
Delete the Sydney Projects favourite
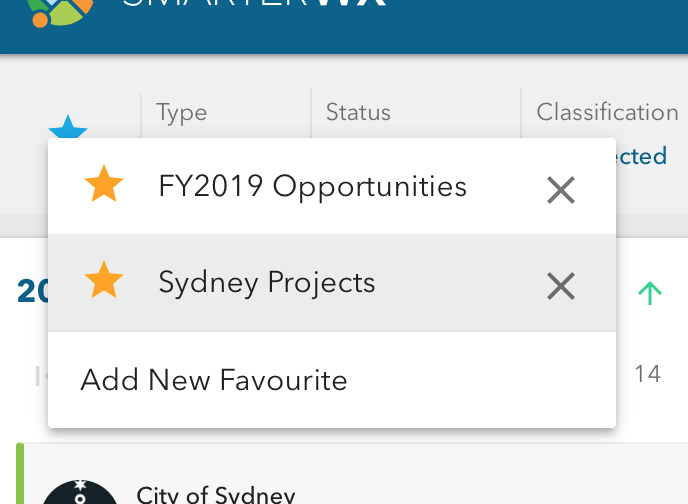(x=561, y=286)
